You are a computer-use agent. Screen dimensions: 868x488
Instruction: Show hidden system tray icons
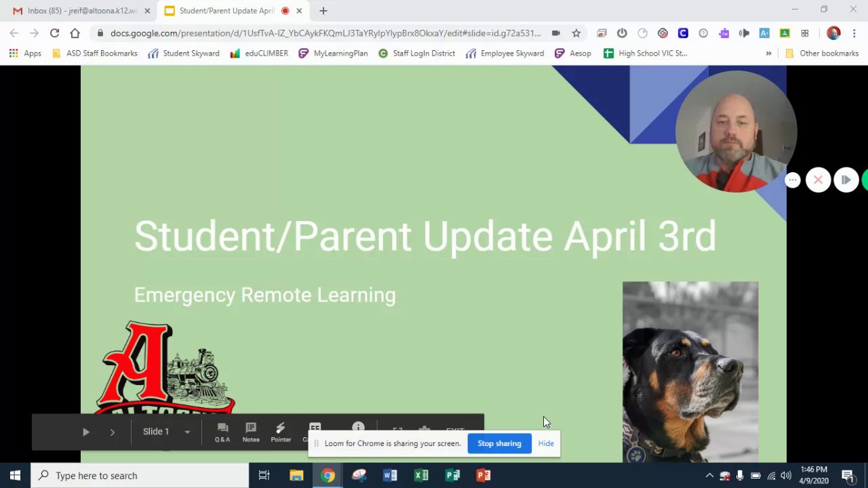click(x=709, y=476)
